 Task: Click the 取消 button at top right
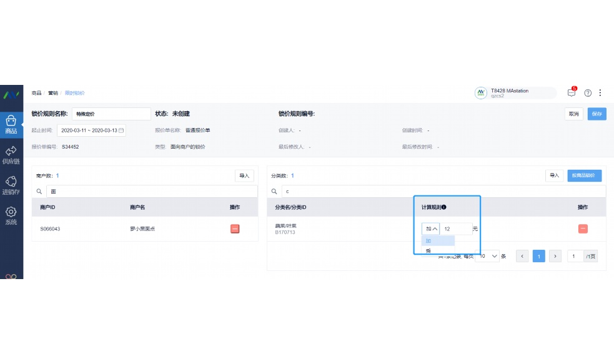pos(573,114)
